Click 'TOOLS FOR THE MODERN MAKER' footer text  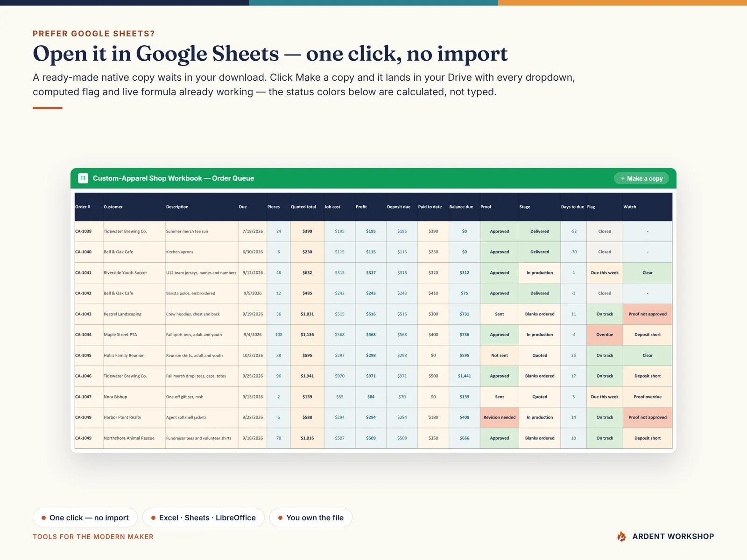(x=93, y=537)
